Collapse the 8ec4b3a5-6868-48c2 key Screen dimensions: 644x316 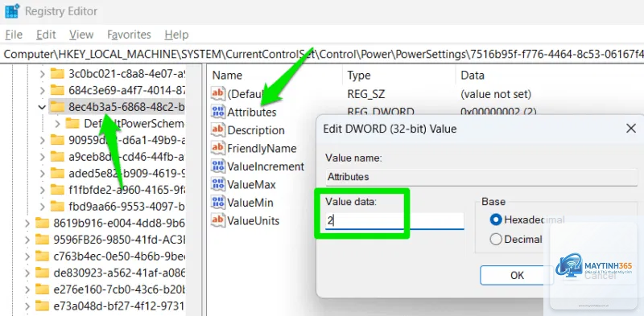point(42,107)
